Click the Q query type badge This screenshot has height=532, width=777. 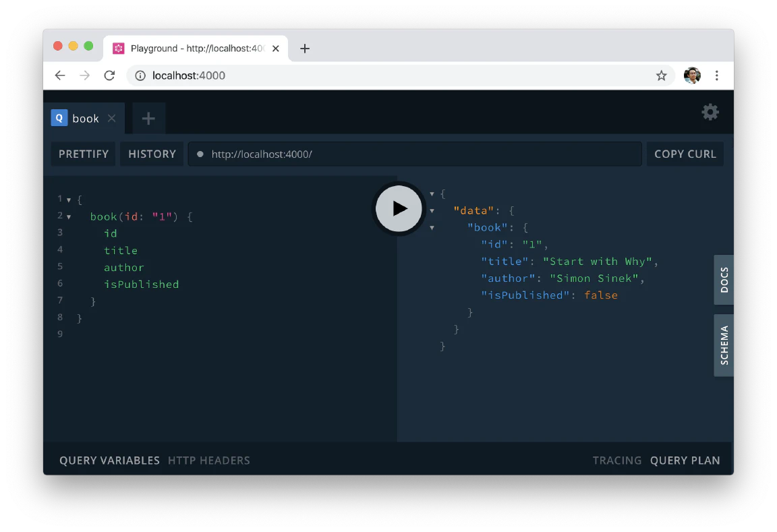pos(59,118)
